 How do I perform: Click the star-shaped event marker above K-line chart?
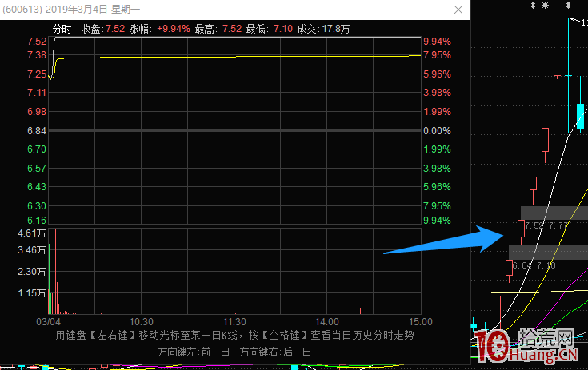[545, 6]
